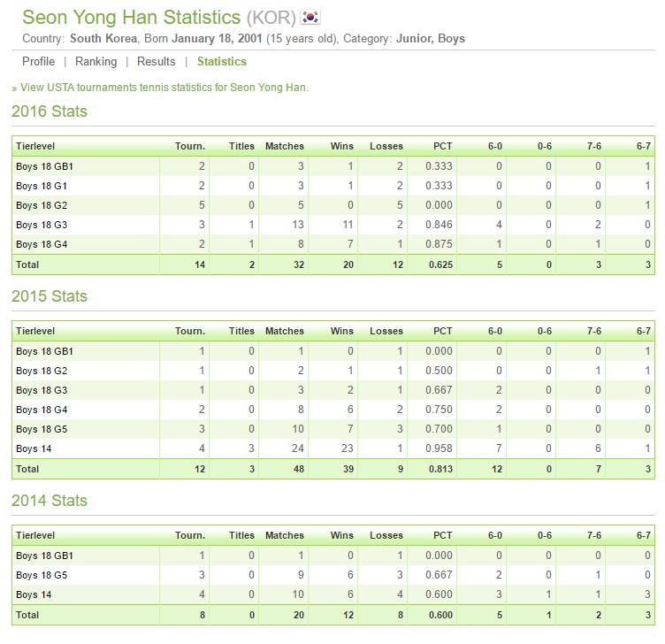Viewport: 665px width, 644px height.
Task: Click Matches header in 2015 table
Action: click(285, 332)
